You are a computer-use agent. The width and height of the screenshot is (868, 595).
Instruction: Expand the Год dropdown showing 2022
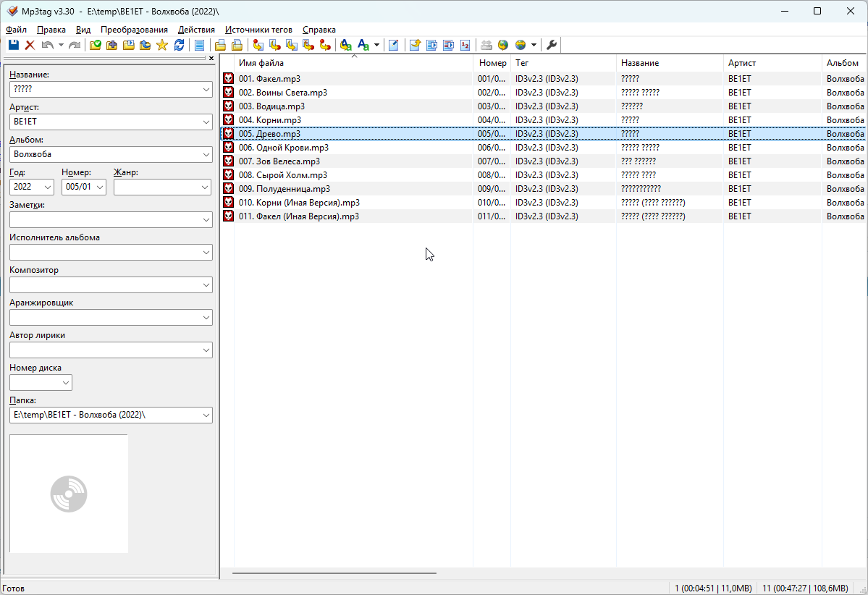point(48,187)
